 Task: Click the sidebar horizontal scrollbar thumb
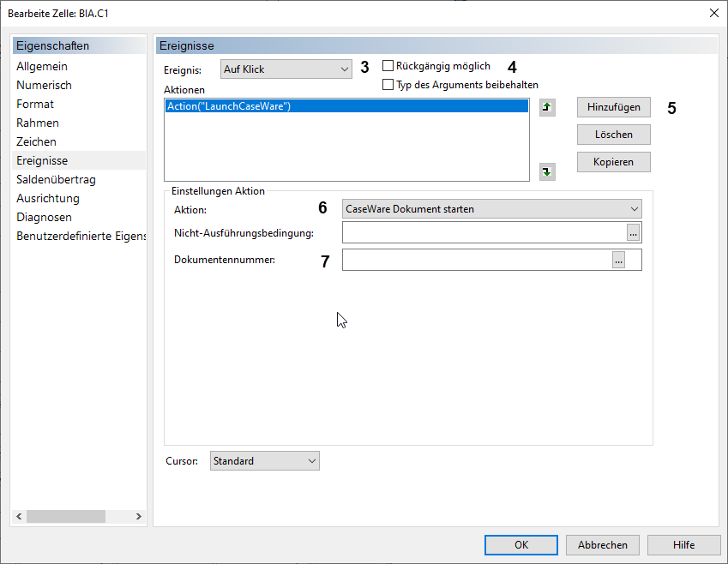point(66,516)
